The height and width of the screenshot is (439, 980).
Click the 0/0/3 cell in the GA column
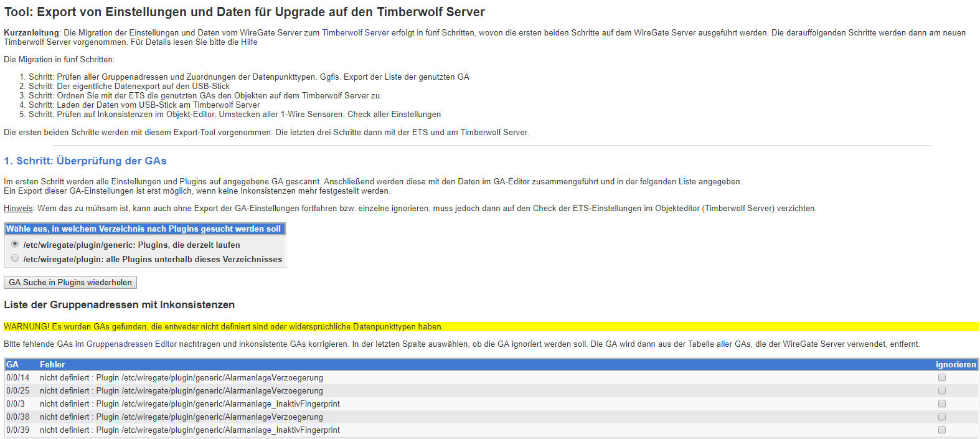tap(16, 404)
